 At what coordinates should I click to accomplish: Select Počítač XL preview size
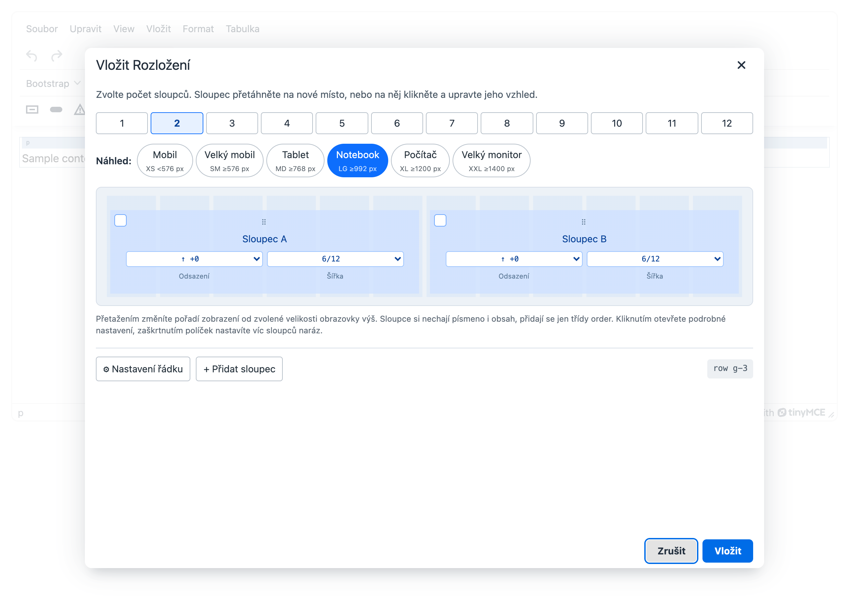click(420, 161)
